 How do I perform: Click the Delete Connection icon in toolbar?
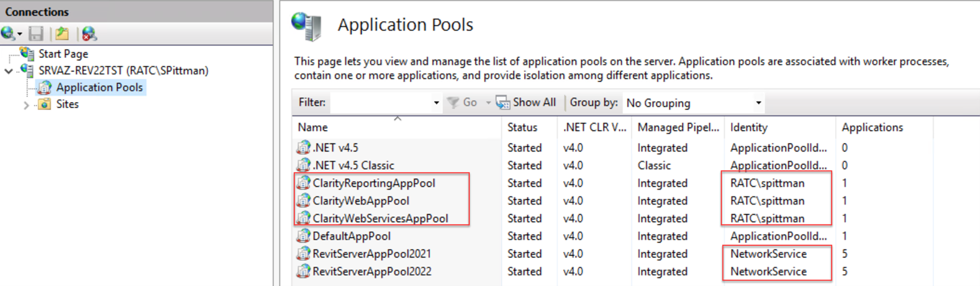tap(89, 34)
